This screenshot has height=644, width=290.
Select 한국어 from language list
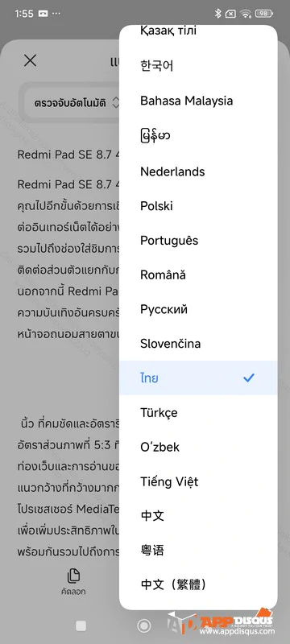point(198,66)
